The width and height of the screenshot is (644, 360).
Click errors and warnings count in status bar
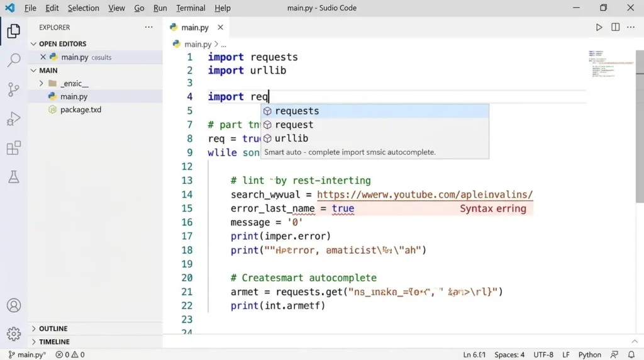pyautogui.click(x=70, y=354)
